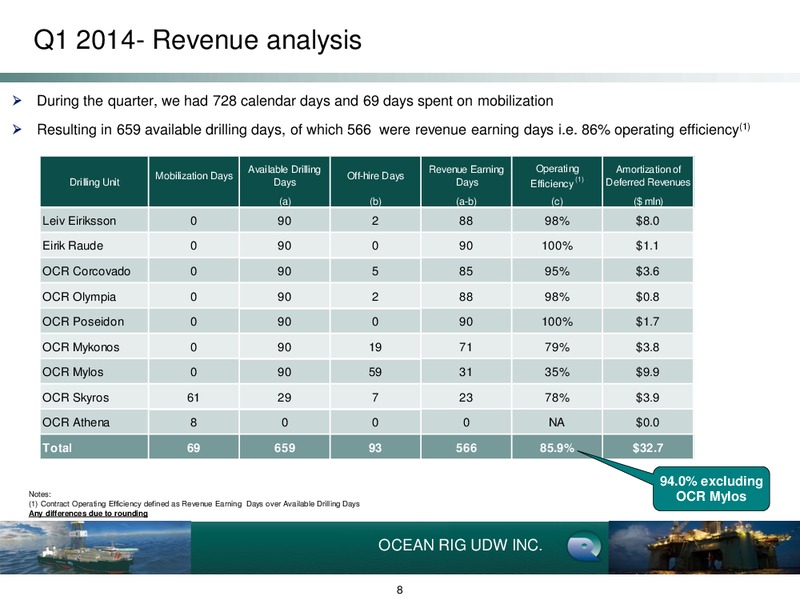Click the page number 8
Screen dimensions: 800x600
pyautogui.click(x=399, y=590)
